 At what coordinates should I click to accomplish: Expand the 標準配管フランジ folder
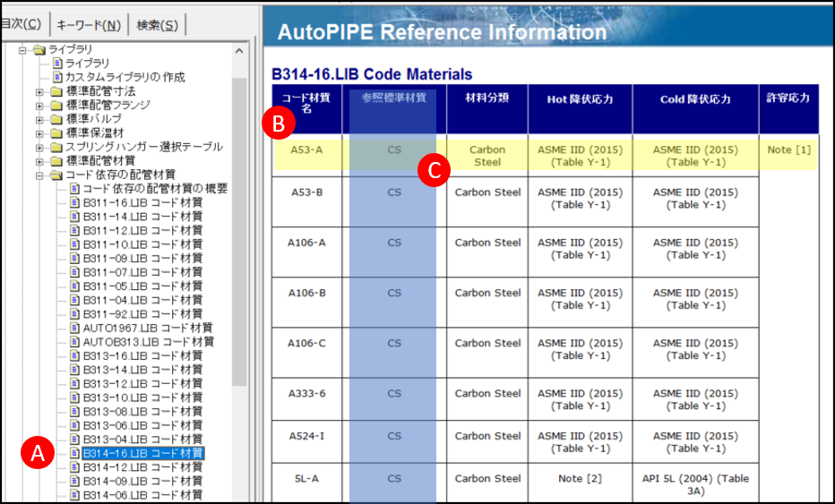point(39,106)
